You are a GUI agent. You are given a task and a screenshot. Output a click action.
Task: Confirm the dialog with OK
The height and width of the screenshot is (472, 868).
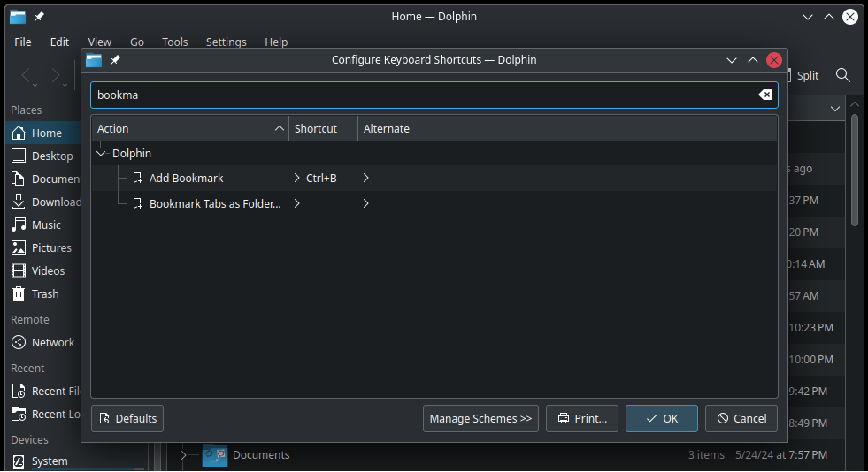(662, 418)
